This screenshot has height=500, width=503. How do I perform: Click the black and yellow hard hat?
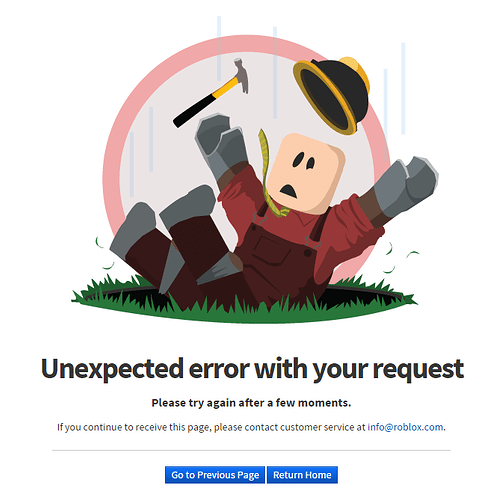331,95
